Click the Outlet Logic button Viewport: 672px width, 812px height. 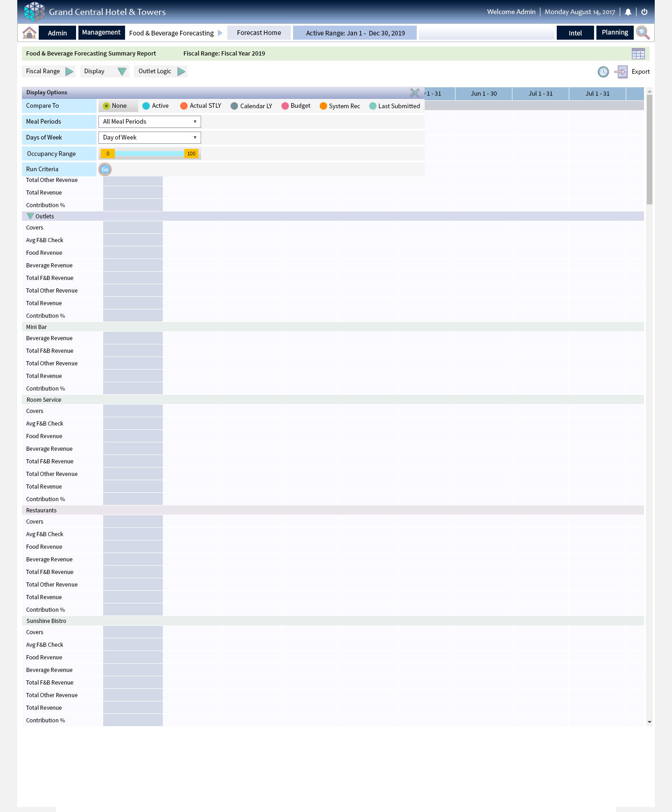161,71
